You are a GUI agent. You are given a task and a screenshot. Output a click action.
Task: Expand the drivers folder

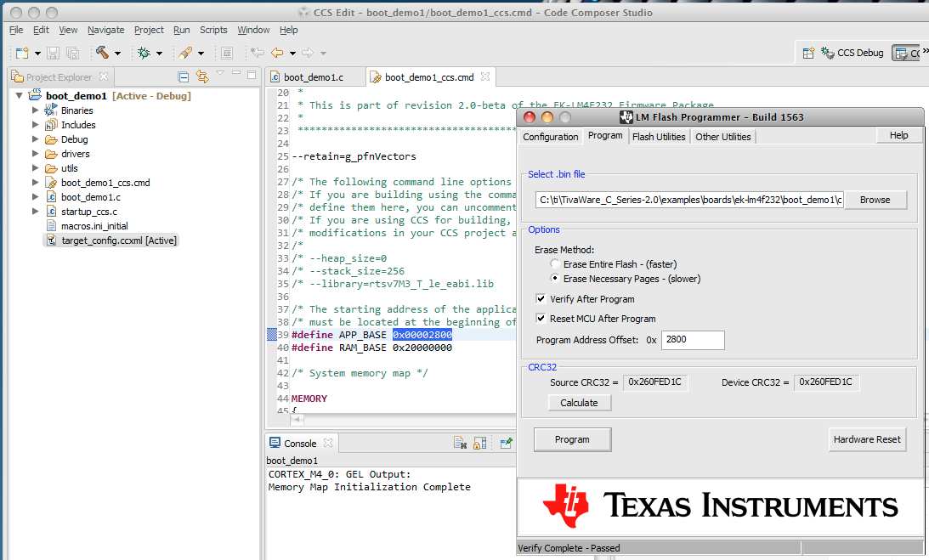coord(35,154)
